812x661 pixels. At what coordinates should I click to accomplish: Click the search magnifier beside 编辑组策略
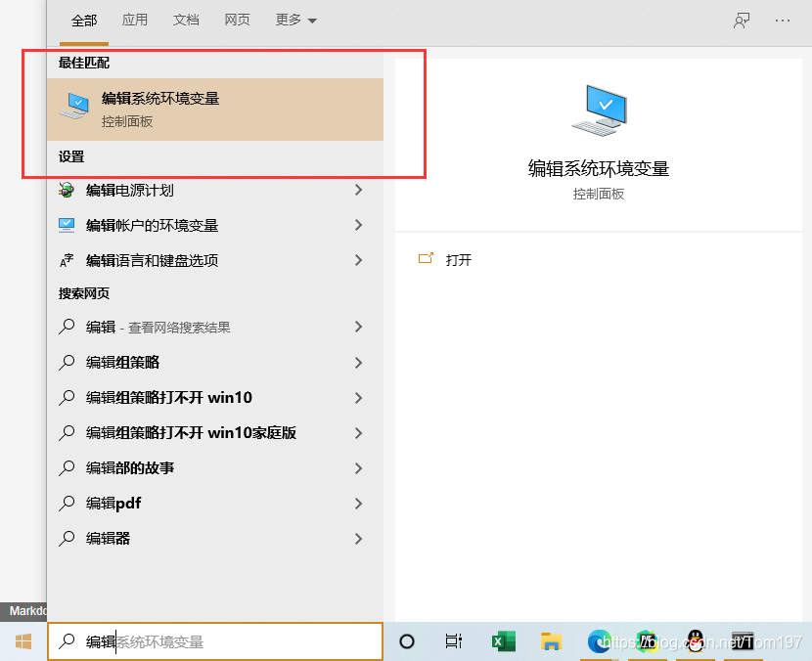pos(67,363)
